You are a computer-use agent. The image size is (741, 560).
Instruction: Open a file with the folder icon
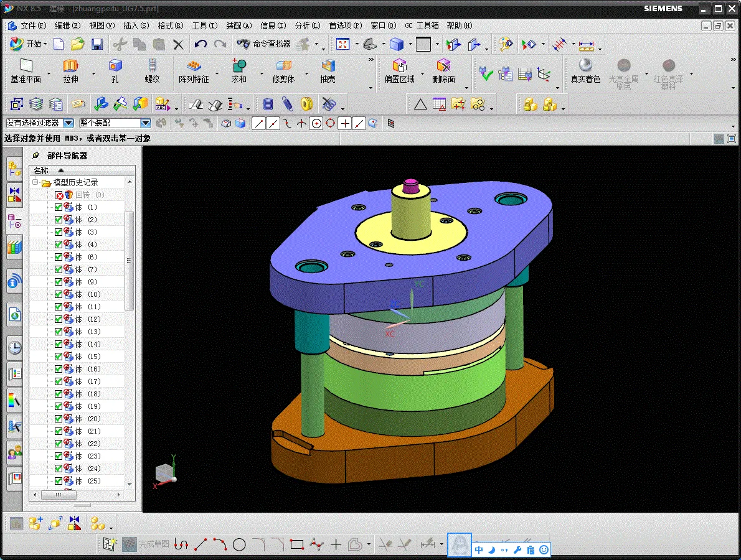(77, 44)
